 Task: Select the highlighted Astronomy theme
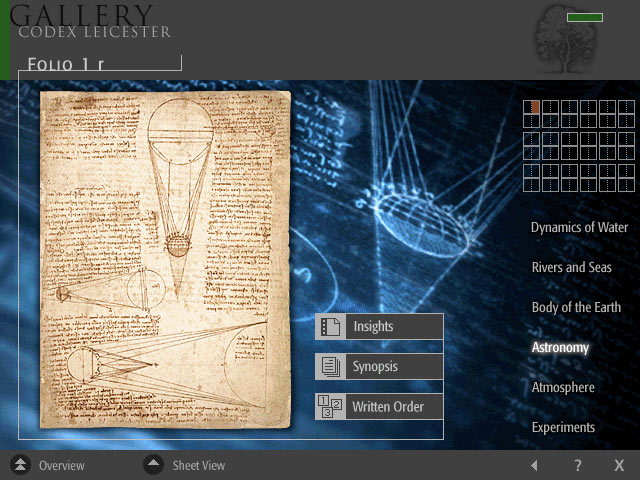[x=560, y=347]
